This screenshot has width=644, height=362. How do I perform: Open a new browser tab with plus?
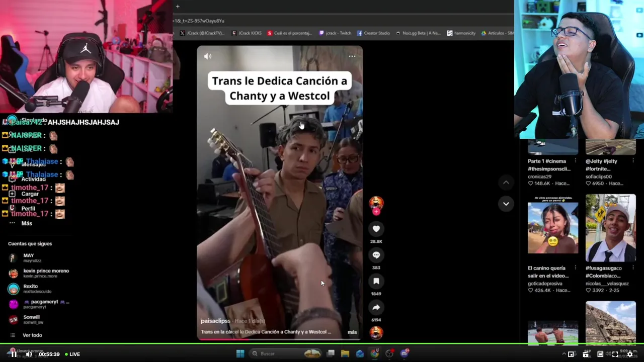(x=178, y=6)
